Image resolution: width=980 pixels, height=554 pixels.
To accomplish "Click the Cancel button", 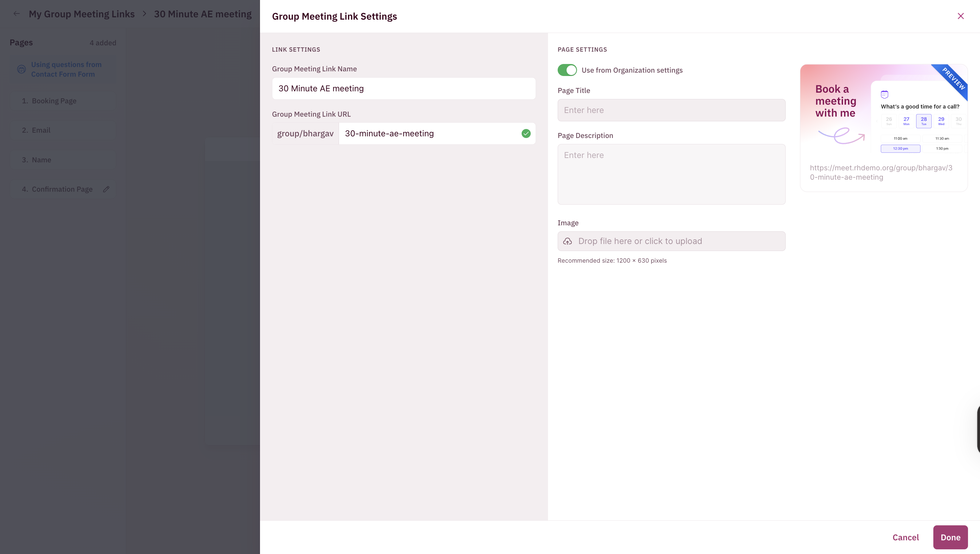I will (x=905, y=537).
